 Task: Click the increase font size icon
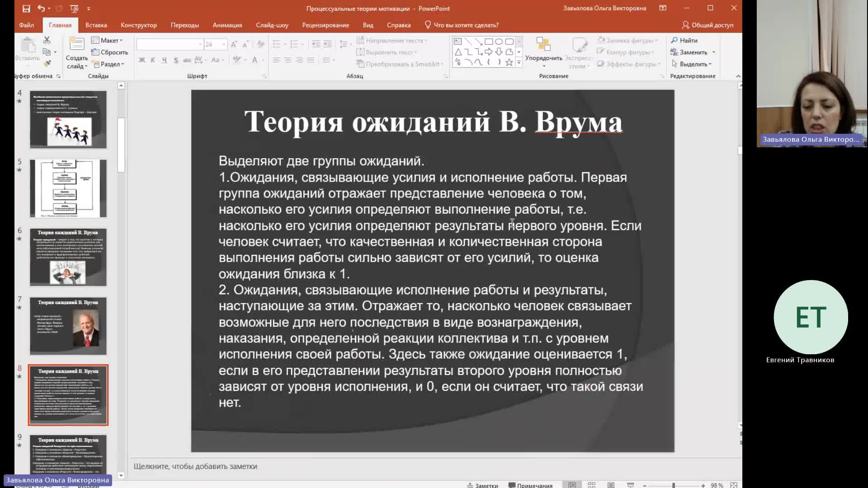[234, 44]
